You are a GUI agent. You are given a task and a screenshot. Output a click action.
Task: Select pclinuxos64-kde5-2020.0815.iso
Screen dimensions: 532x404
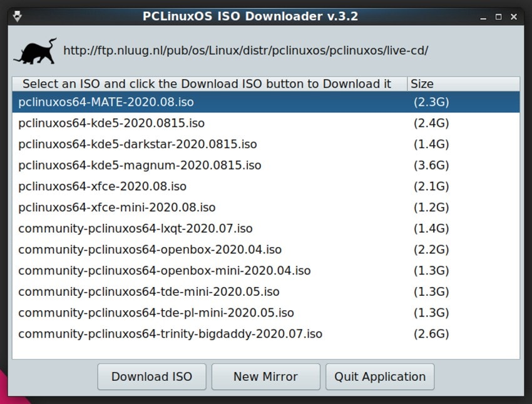(x=266, y=123)
